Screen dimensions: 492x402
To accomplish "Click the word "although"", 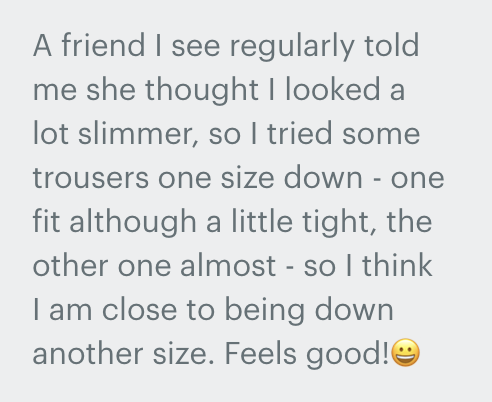I will pos(133,223).
